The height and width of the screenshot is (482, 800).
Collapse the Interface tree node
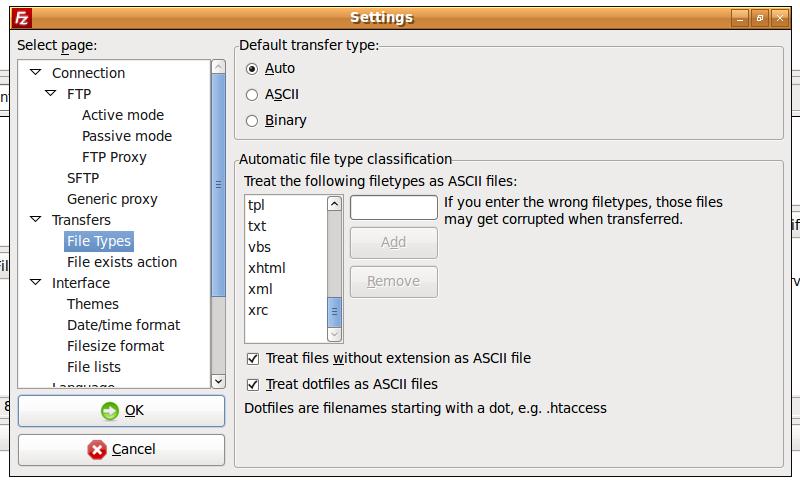pos(37,283)
